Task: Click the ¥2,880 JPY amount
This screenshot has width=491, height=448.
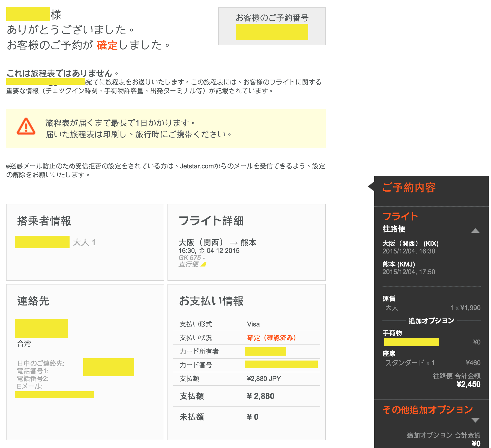Action: coord(264,379)
